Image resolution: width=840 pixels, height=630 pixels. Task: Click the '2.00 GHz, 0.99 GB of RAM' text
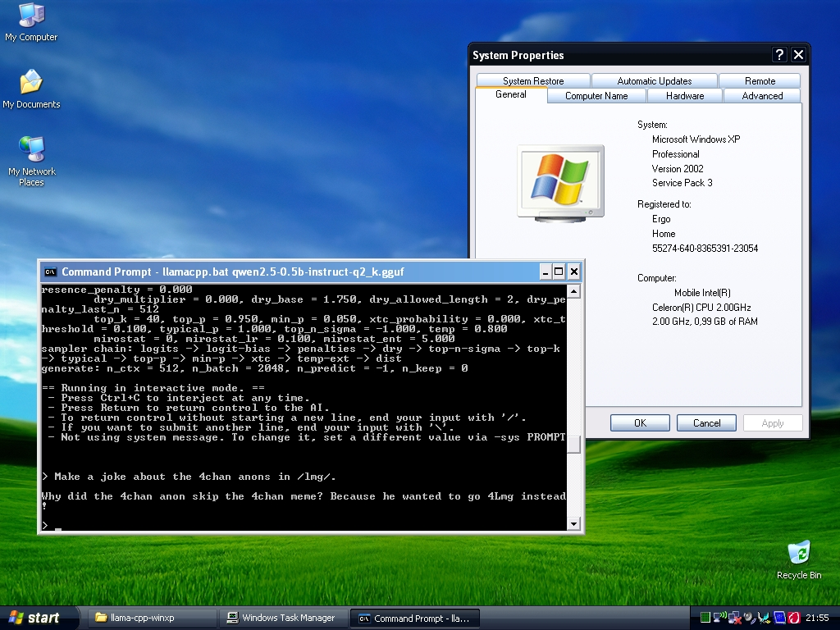point(705,322)
